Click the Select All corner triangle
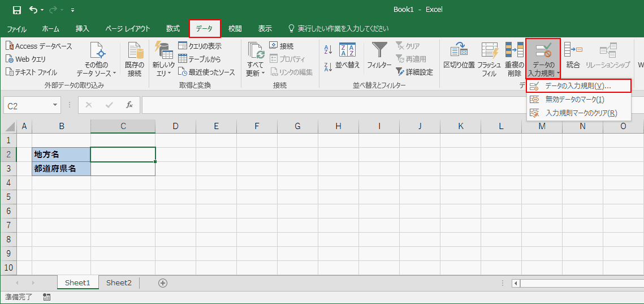Viewport: 644px width, 304px height. (9, 127)
